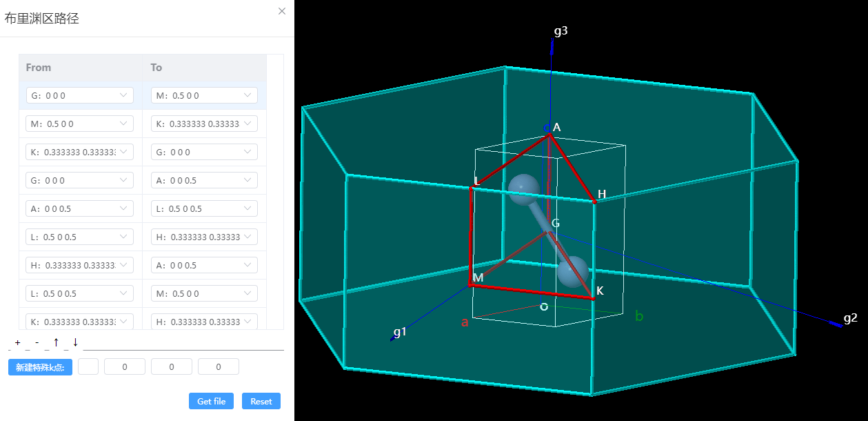The width and height of the screenshot is (868, 421).
Task: Click the g2 axis label
Action: point(851,318)
